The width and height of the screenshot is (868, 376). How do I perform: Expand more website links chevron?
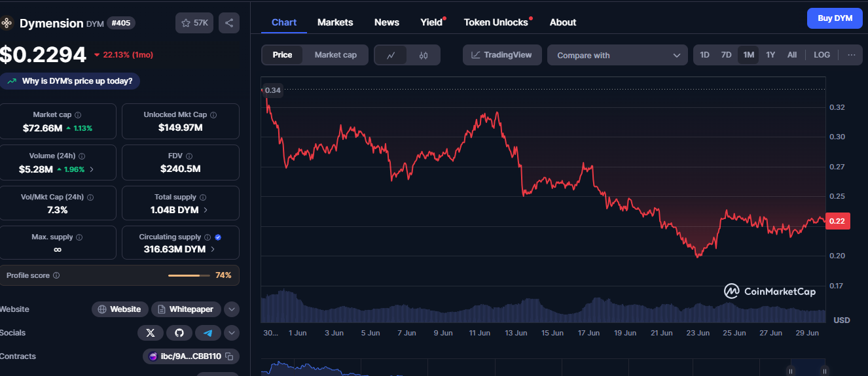pyautogui.click(x=232, y=309)
